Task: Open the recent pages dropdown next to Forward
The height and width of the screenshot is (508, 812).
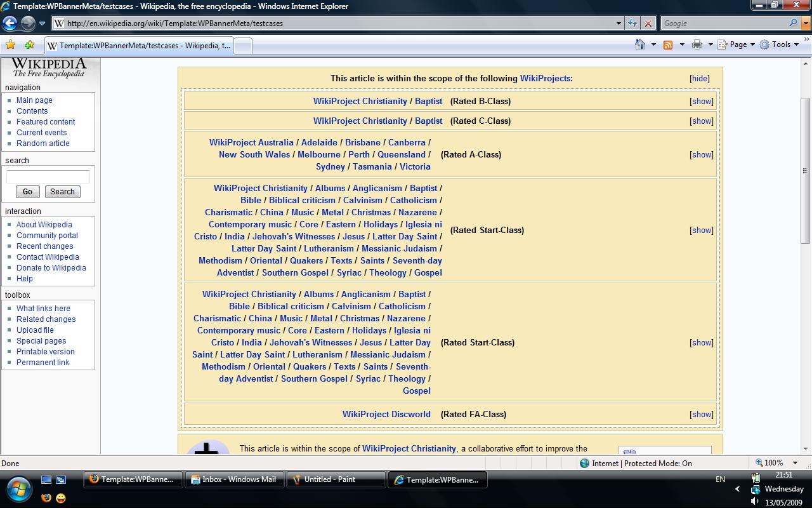Action: point(43,23)
